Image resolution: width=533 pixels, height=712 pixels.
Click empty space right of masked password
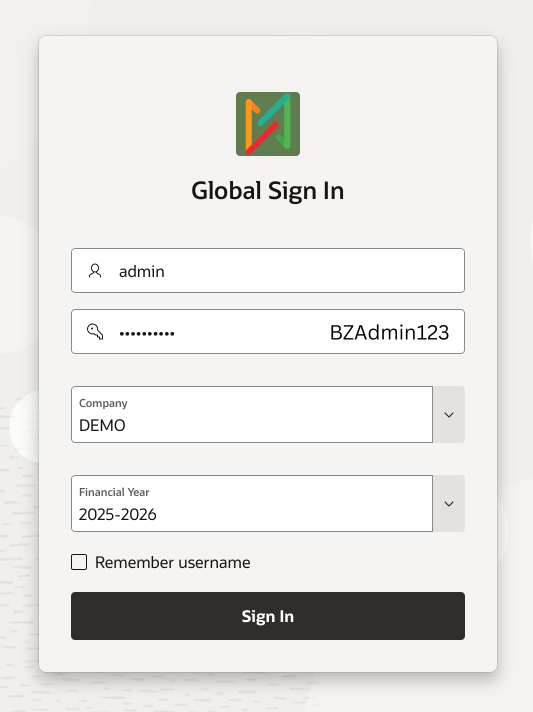point(252,332)
